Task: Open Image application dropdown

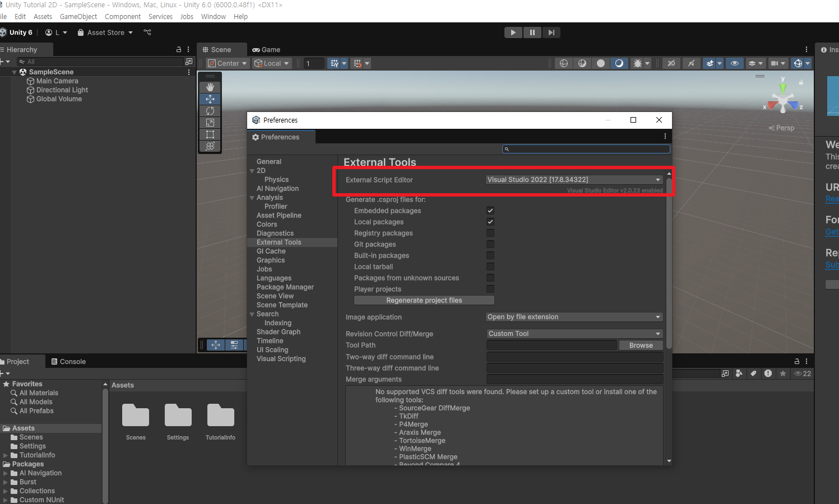Action: pyautogui.click(x=574, y=317)
